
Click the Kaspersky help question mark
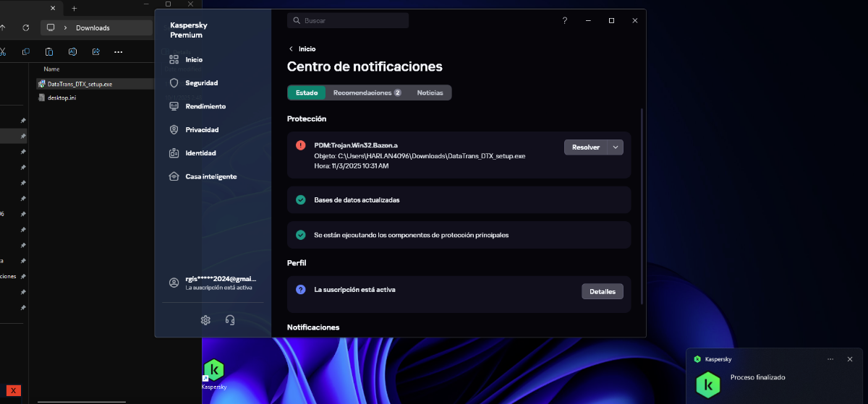[565, 20]
